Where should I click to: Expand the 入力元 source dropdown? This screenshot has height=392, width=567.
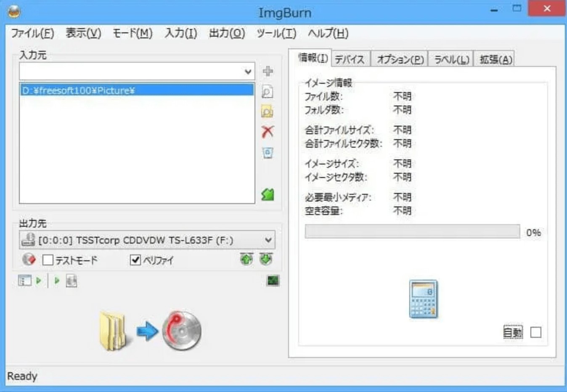tap(248, 72)
